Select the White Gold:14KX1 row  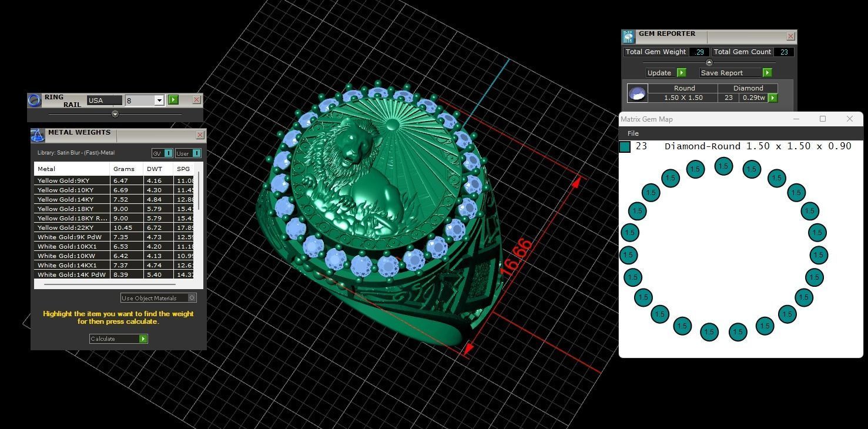click(114, 265)
